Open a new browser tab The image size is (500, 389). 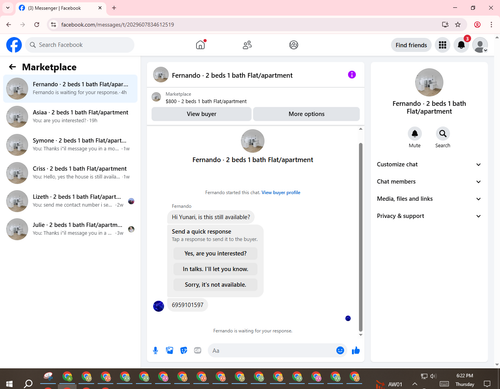click(114, 8)
